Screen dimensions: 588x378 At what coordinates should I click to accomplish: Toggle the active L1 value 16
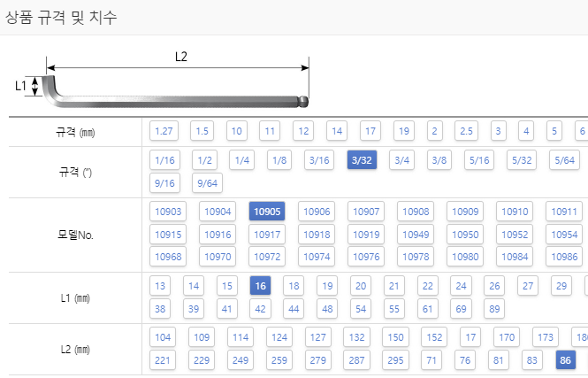260,286
